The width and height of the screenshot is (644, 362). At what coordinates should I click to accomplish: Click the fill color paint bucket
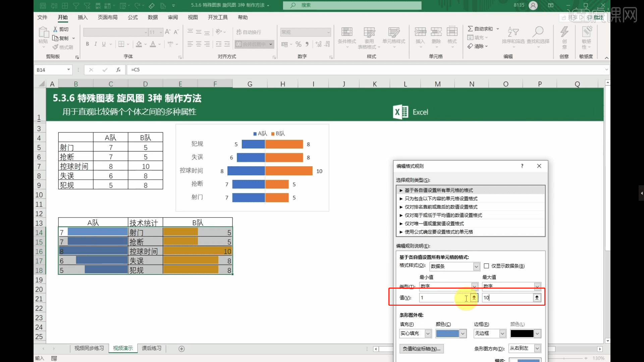coord(139,44)
